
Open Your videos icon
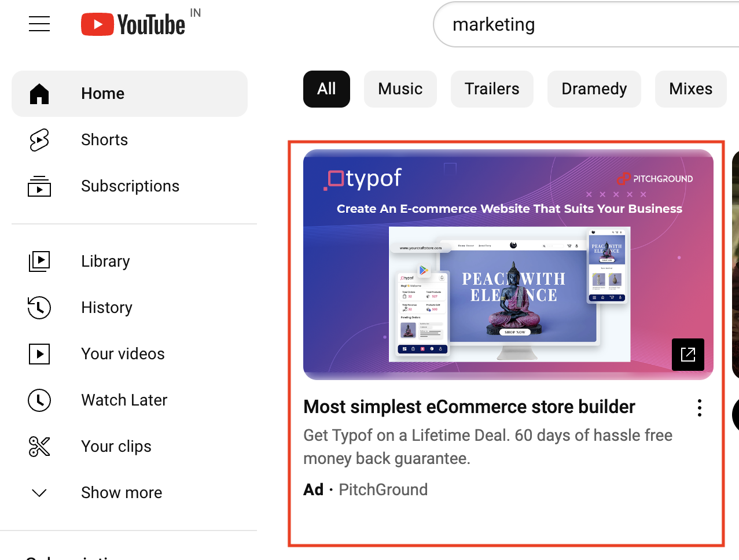[39, 353]
